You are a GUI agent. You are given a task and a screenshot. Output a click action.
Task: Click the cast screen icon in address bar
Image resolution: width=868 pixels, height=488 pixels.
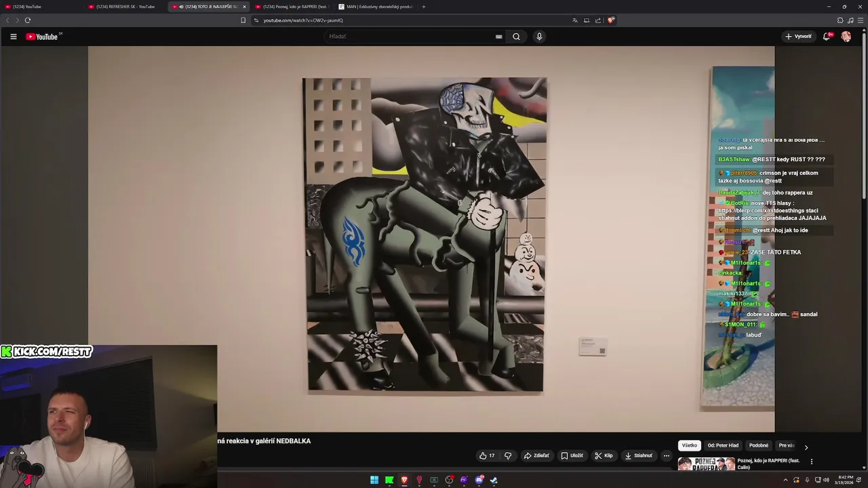coord(587,20)
